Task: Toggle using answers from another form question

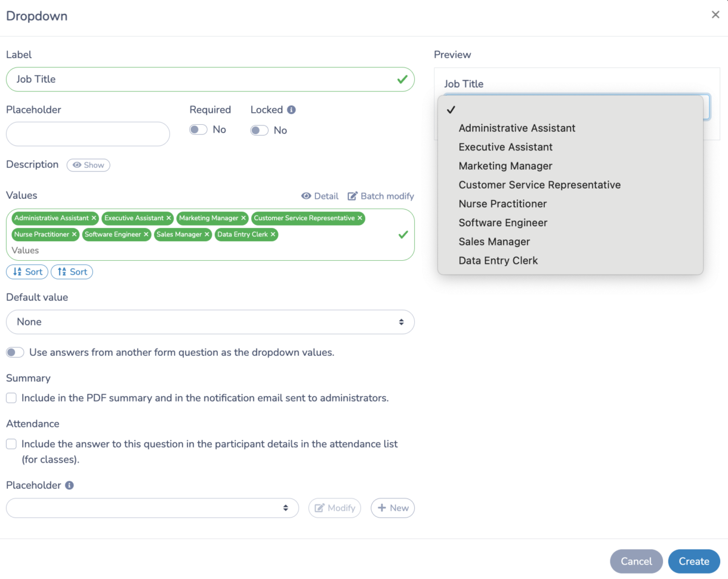Action: [x=15, y=352]
